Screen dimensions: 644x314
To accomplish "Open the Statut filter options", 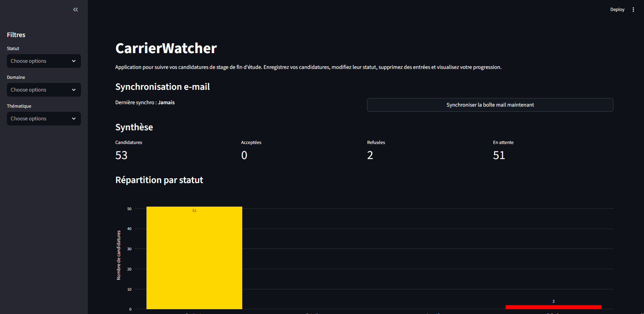I will click(x=38, y=61).
